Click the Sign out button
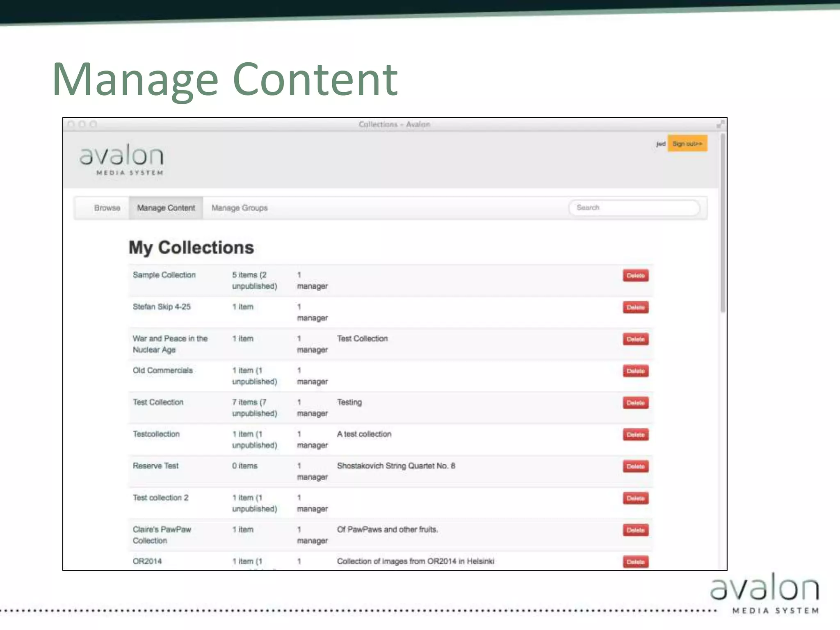The width and height of the screenshot is (840, 630). (687, 144)
